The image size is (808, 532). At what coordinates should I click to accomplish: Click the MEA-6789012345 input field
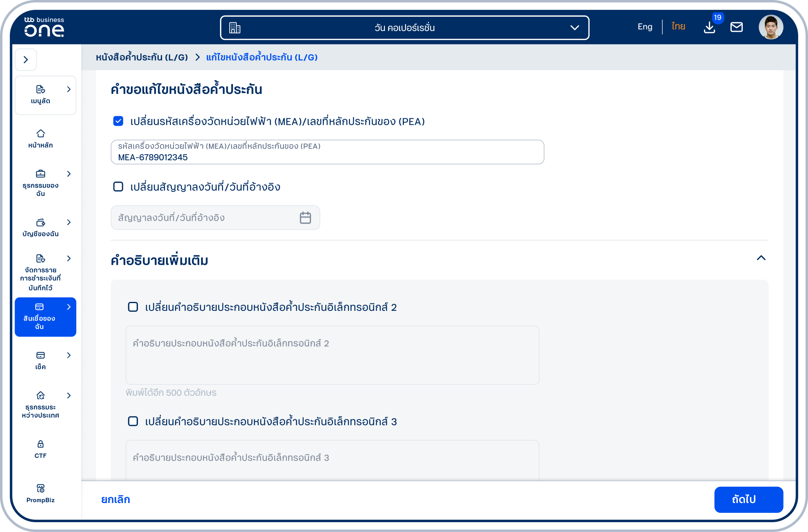(x=327, y=152)
